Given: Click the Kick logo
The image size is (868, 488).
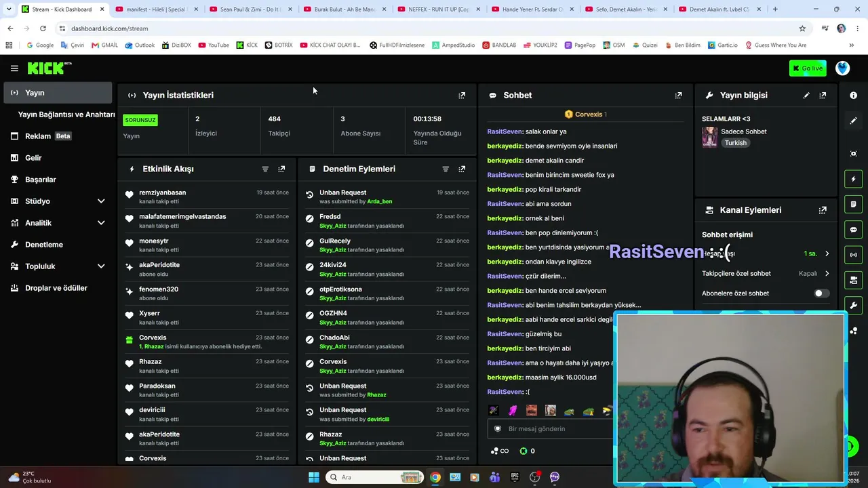Looking at the screenshot, I should [50, 68].
